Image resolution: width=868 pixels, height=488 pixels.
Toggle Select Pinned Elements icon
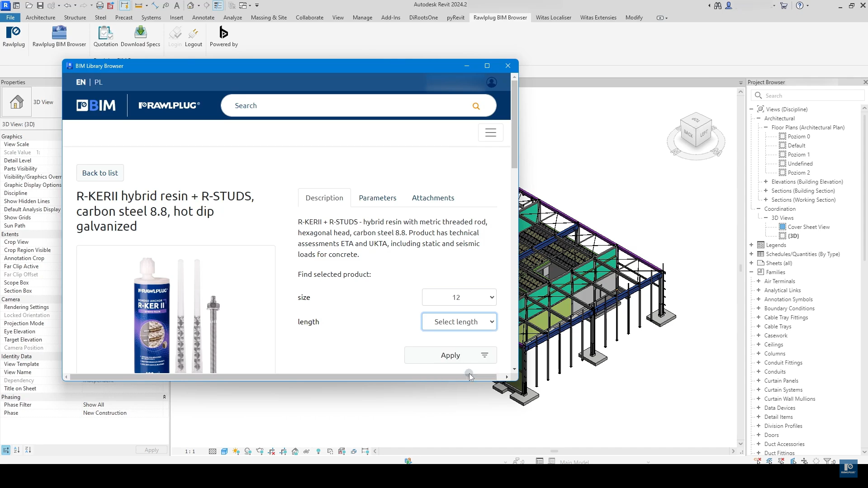(781, 461)
